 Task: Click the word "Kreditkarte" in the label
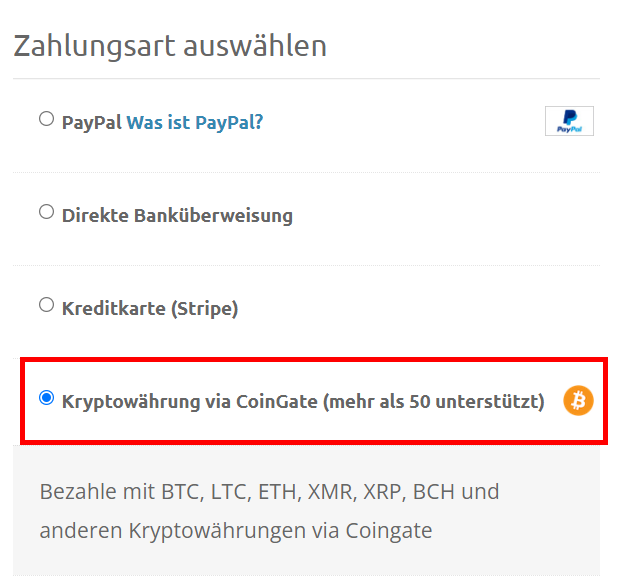tap(112, 308)
